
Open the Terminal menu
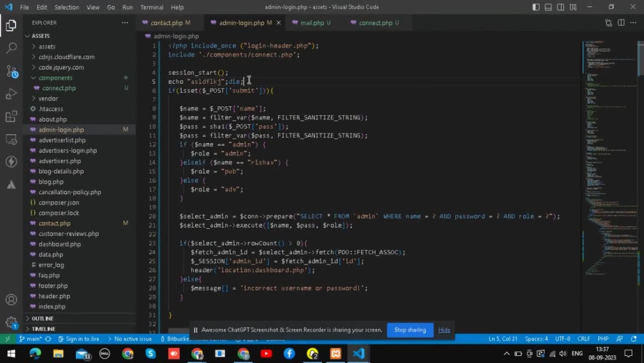[151, 7]
